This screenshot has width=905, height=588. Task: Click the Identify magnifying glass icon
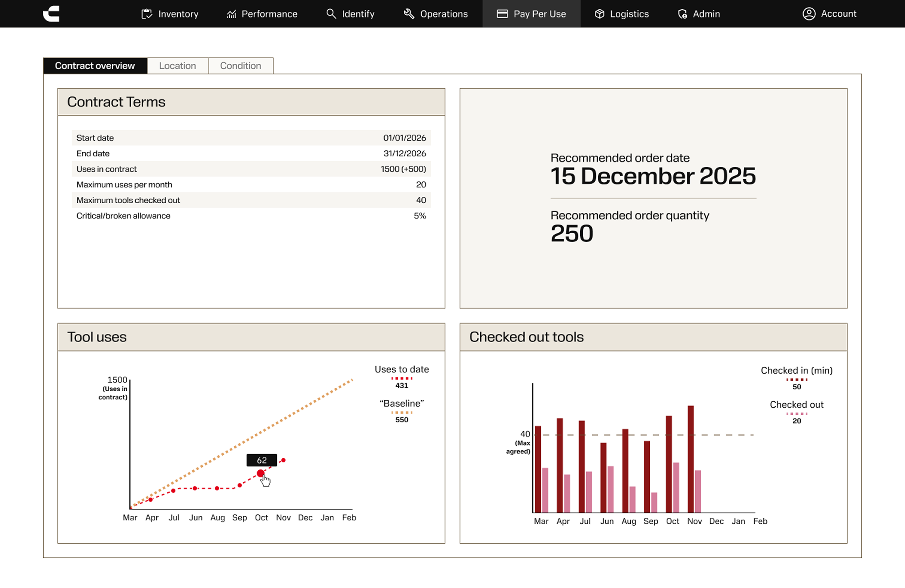tap(331, 14)
